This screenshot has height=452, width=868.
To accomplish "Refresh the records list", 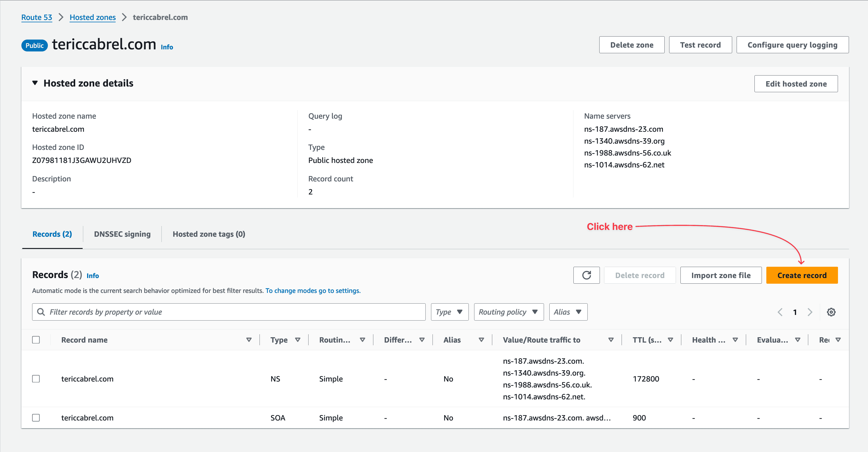I will click(x=586, y=275).
